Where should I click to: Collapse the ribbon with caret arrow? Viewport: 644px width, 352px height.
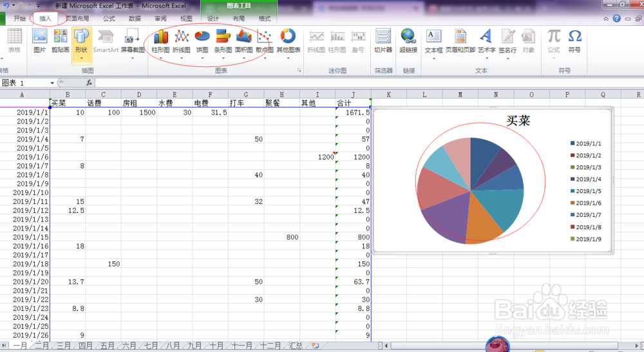(x=606, y=19)
